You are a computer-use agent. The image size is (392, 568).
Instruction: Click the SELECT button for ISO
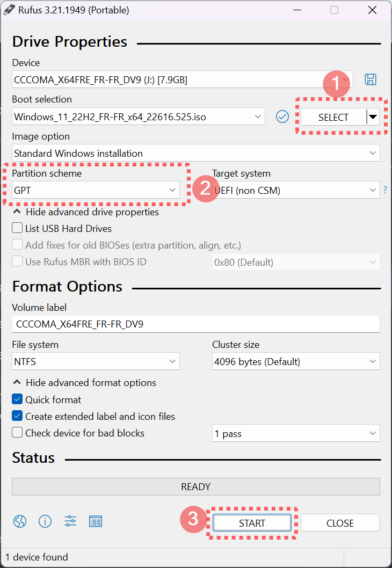(x=333, y=117)
